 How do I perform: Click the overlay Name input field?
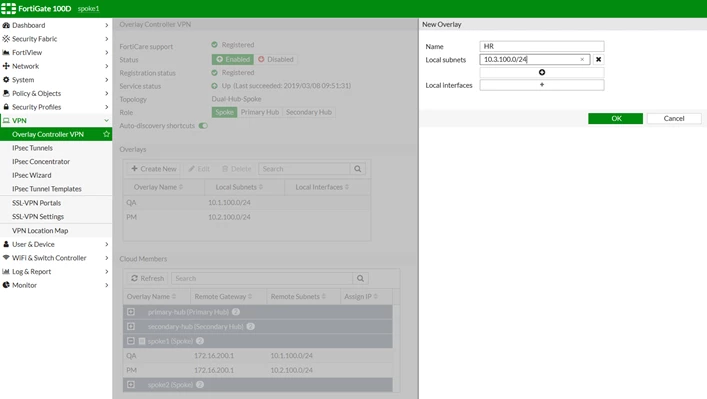(542, 46)
